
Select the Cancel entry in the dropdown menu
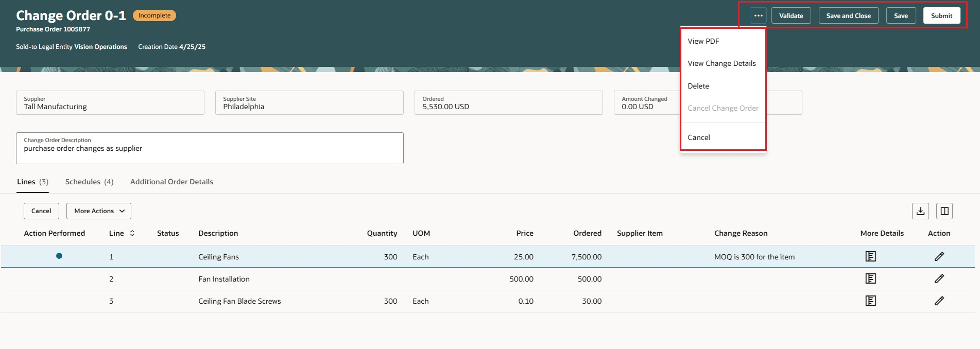pyautogui.click(x=699, y=137)
